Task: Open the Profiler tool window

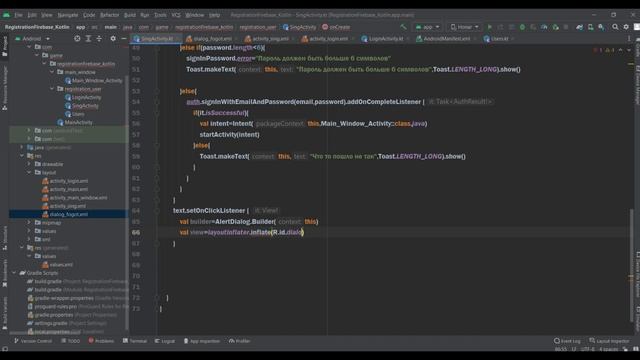Action: point(239,341)
